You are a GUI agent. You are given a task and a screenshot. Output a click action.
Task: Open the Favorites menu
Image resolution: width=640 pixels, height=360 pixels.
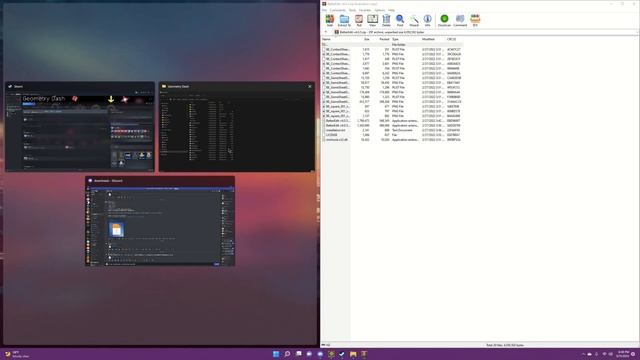tap(365, 10)
